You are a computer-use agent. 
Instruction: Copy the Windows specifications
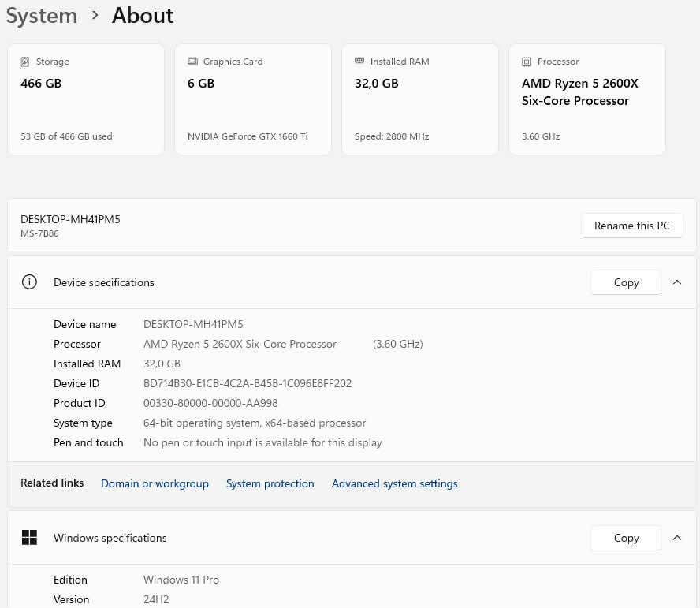click(626, 538)
